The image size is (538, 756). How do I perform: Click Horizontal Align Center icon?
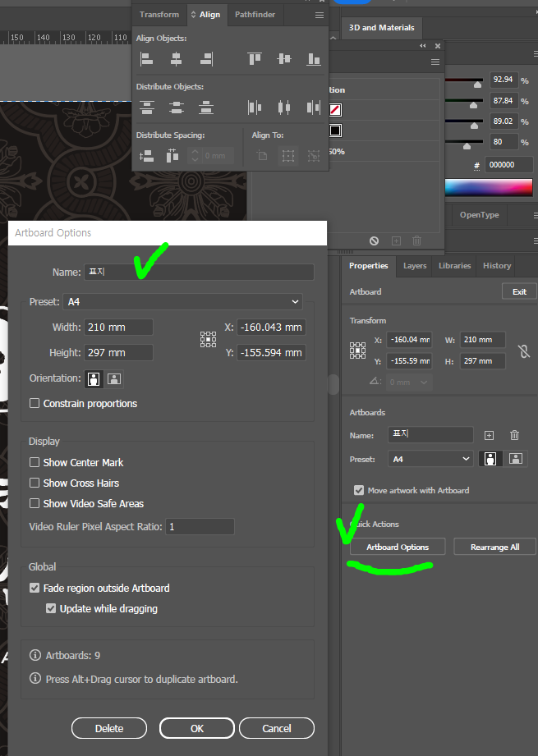176,59
